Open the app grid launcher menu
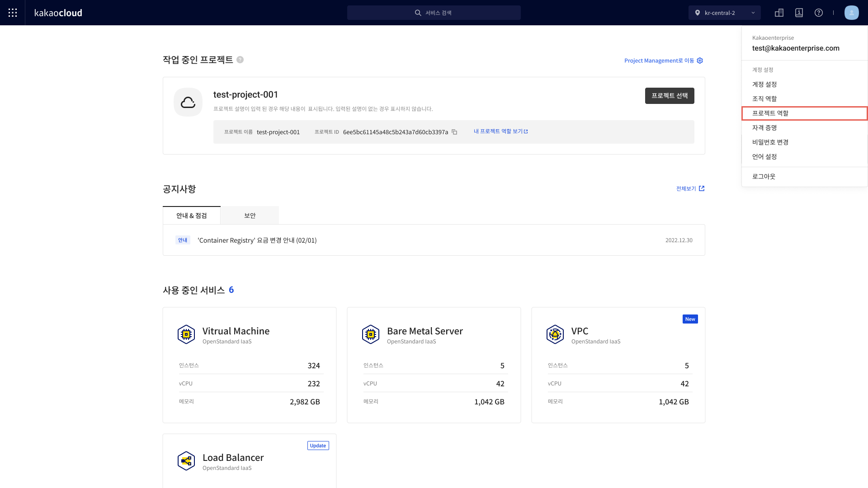 (13, 13)
